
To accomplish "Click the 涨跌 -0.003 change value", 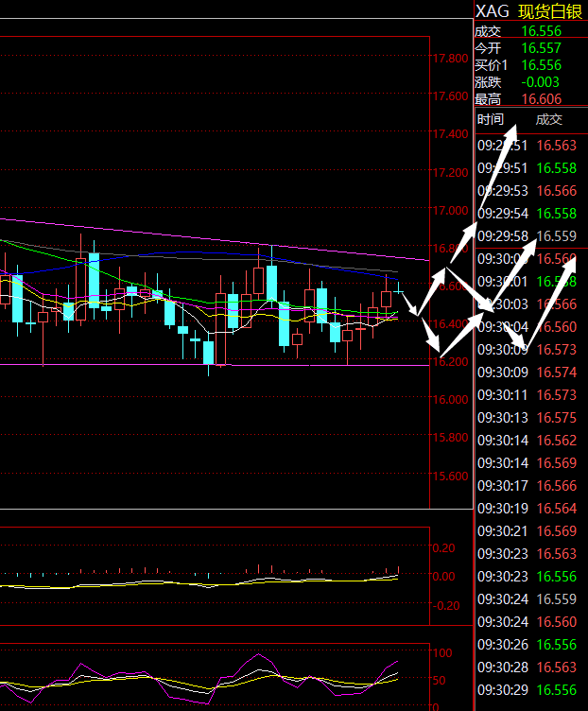I will 542,82.
